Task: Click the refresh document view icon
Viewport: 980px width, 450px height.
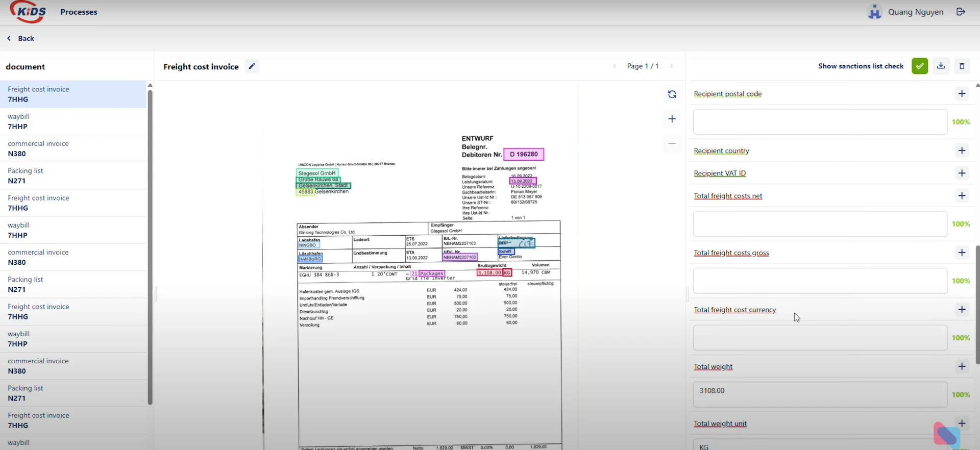Action: tap(672, 94)
